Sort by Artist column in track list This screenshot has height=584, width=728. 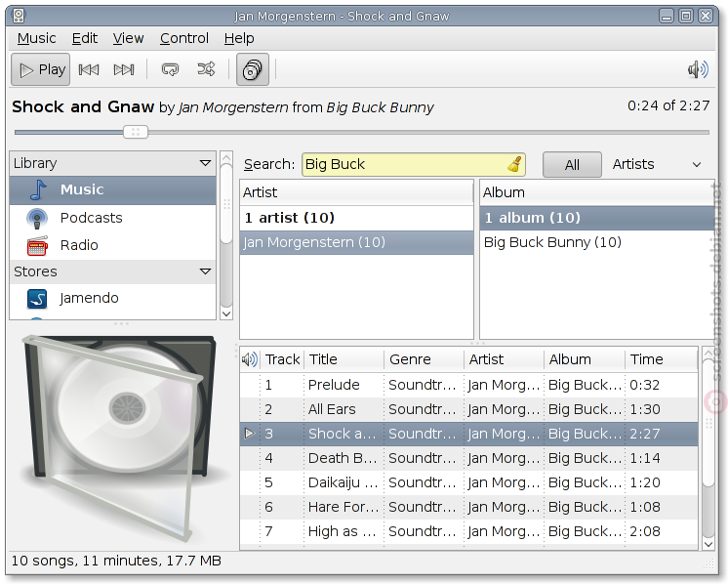pos(504,359)
